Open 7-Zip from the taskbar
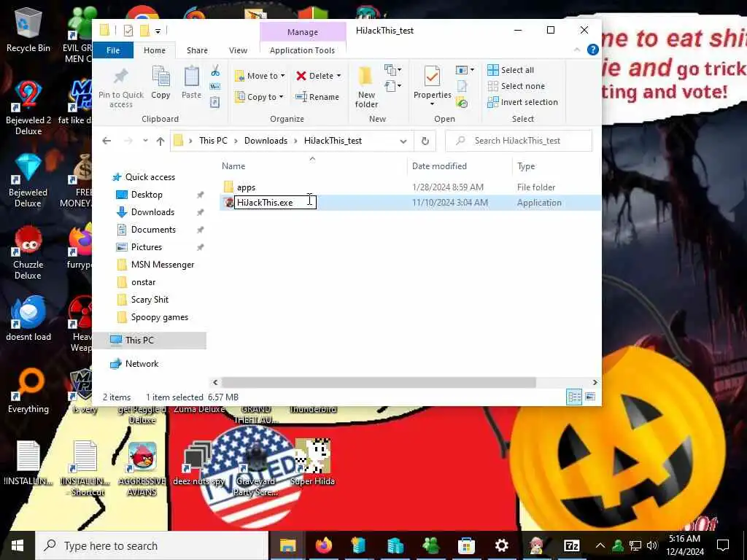Screen dimensions: 747x560 point(572,545)
